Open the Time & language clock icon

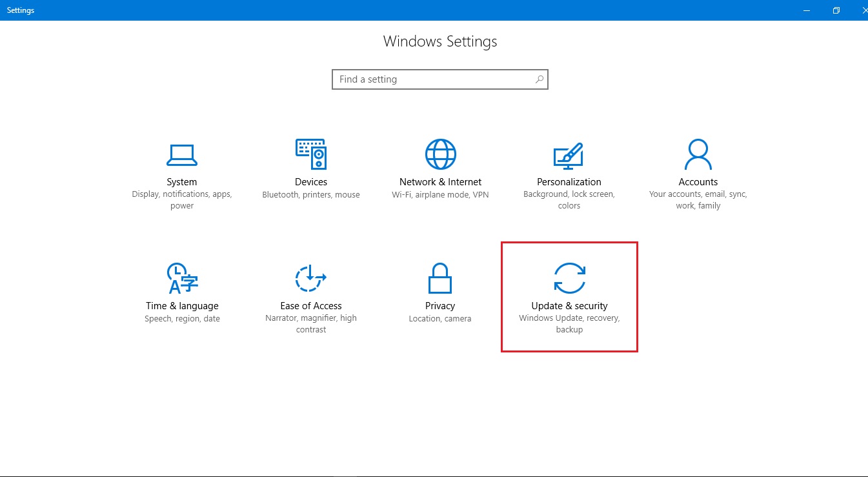tap(181, 278)
